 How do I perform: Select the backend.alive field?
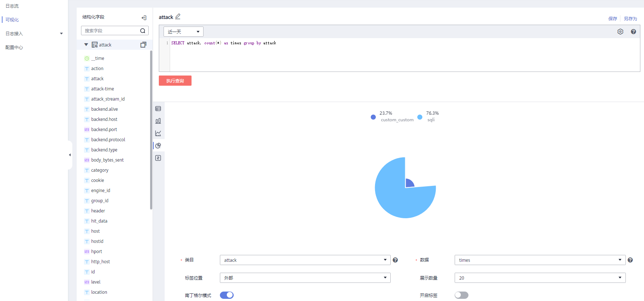coord(105,109)
